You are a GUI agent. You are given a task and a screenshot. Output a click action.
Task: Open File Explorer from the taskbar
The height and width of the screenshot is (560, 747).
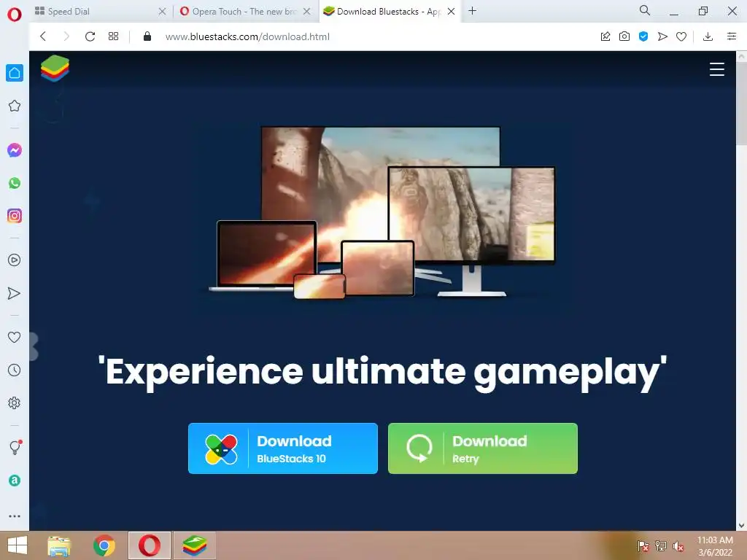click(x=59, y=545)
